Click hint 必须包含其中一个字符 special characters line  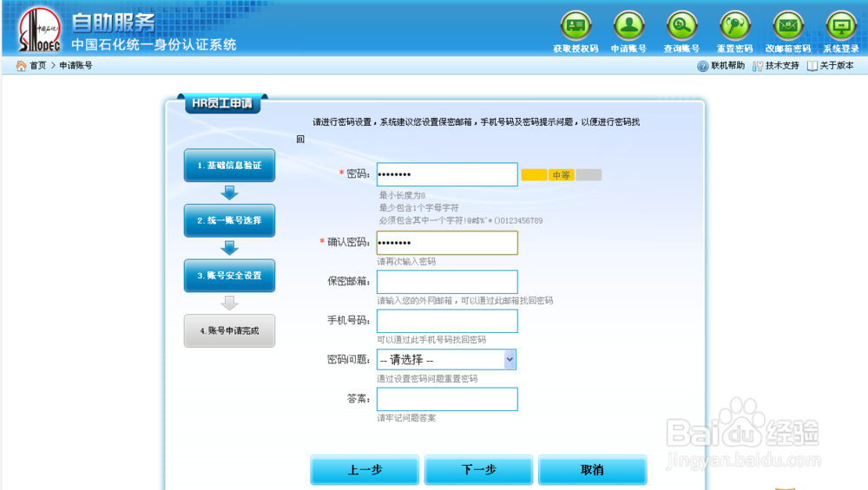pos(461,220)
